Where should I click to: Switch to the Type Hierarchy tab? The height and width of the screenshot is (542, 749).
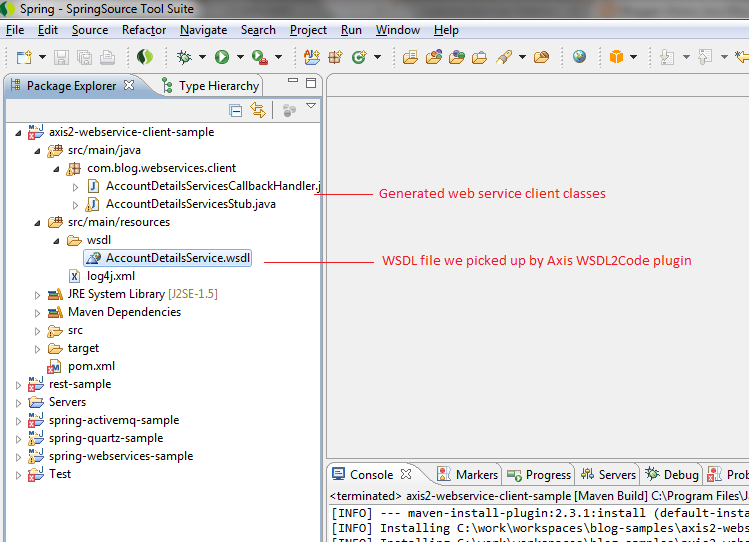210,86
